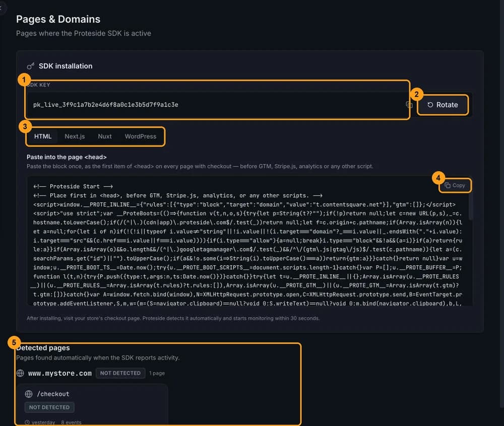Click the globe icon beside www.mystore.com

(x=20, y=373)
